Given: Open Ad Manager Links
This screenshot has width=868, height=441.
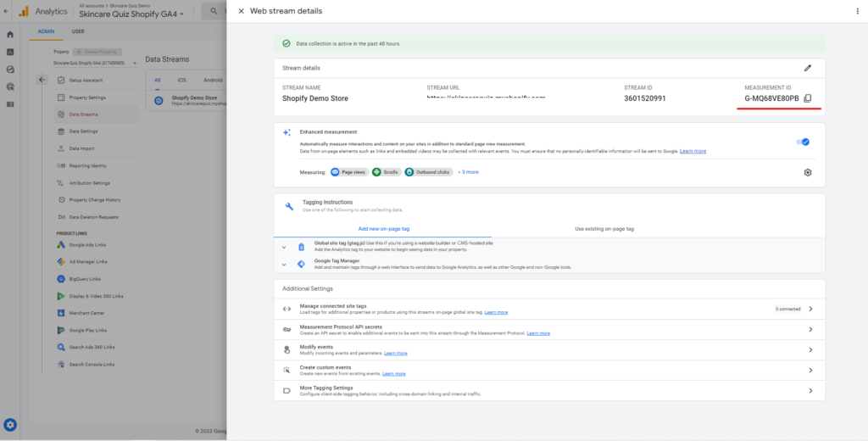Looking at the screenshot, I should tap(97, 262).
